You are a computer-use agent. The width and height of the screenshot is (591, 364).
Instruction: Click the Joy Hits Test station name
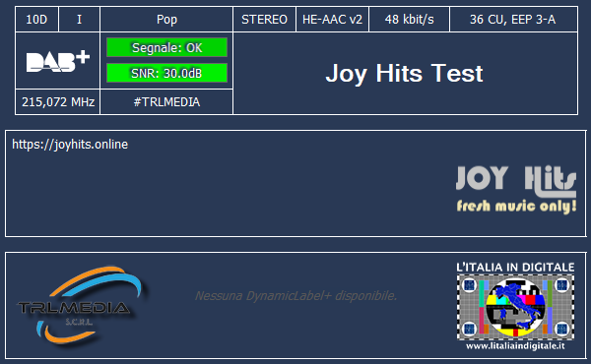tap(404, 73)
